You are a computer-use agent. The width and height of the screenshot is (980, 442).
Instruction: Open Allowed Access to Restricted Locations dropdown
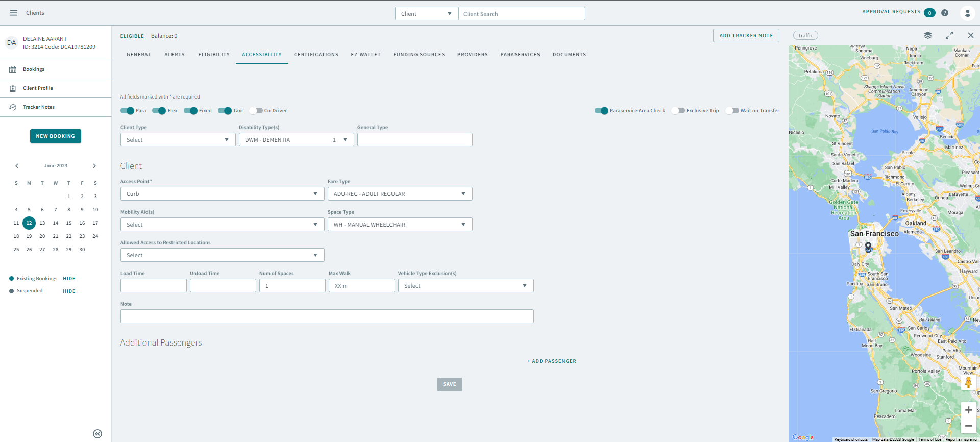click(x=222, y=255)
